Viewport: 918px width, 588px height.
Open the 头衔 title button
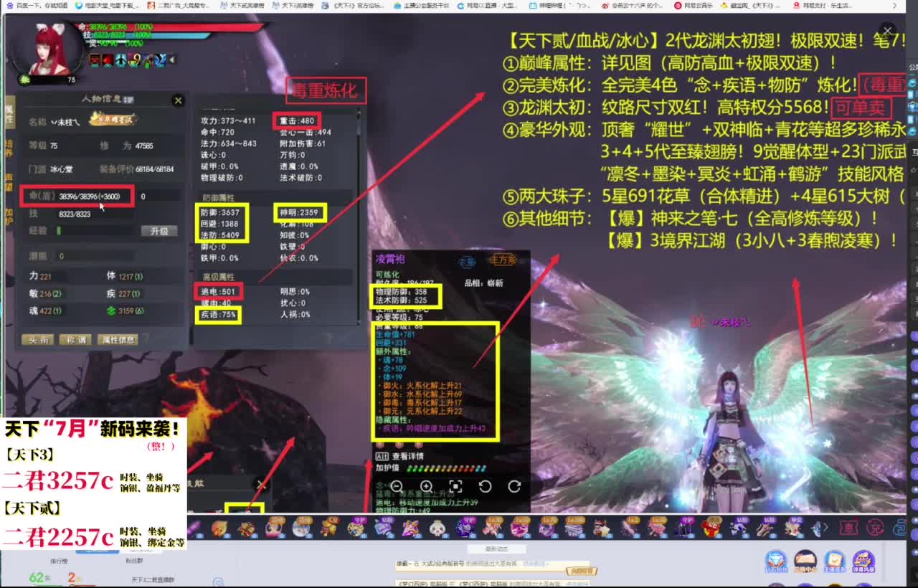pyautogui.click(x=37, y=340)
